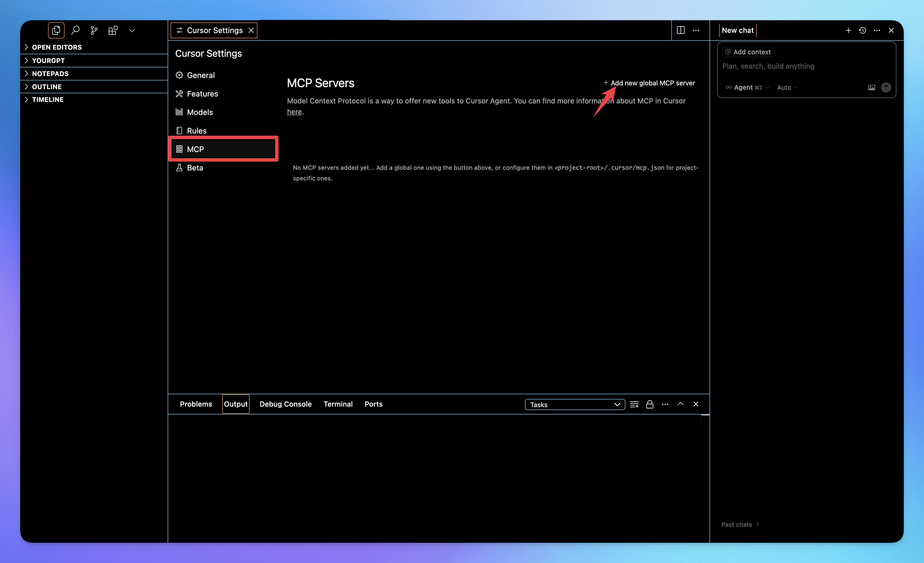
Task: Click the Models chart icon
Action: pyautogui.click(x=179, y=112)
